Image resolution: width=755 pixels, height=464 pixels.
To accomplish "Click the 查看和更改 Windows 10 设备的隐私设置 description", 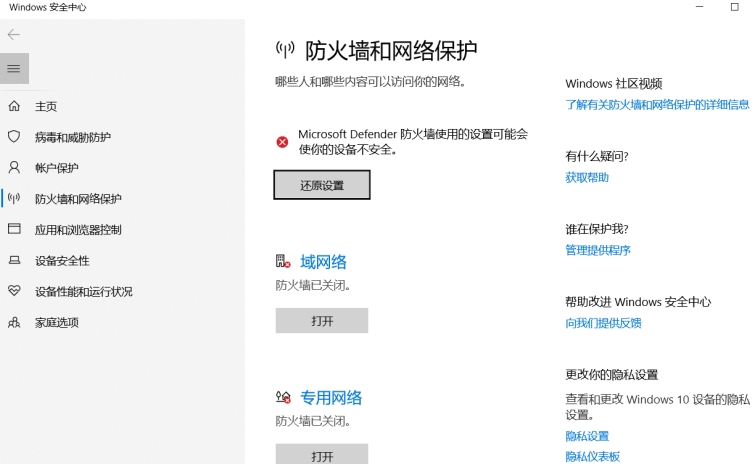I will (x=657, y=407).
